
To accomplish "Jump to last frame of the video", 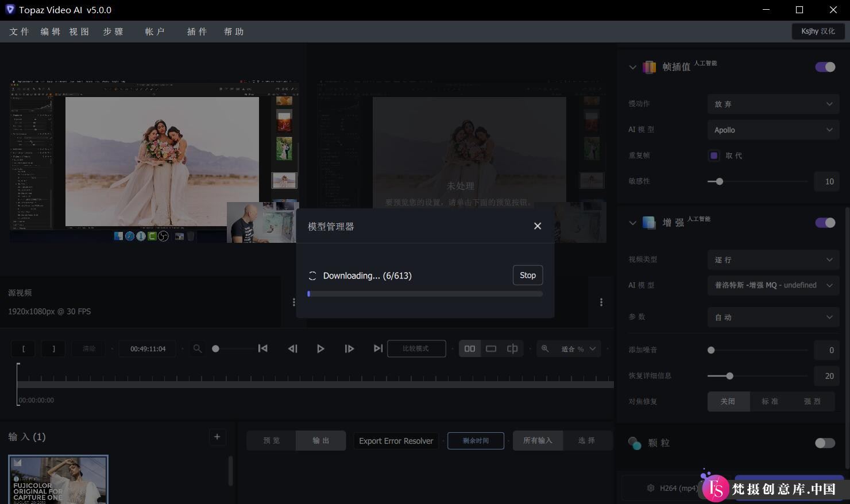I will pyautogui.click(x=377, y=348).
